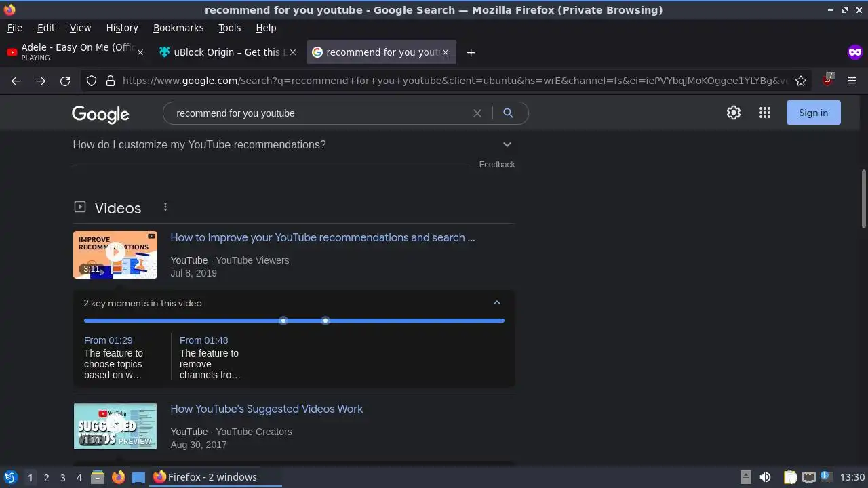Image resolution: width=868 pixels, height=488 pixels.
Task: Click 'The feature to remove channels' text
Action: coord(210,364)
